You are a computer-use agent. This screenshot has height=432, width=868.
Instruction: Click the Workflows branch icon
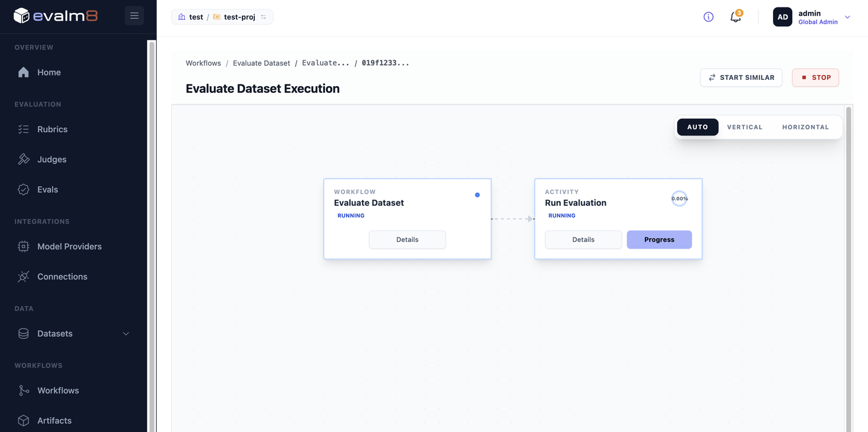[x=24, y=390]
